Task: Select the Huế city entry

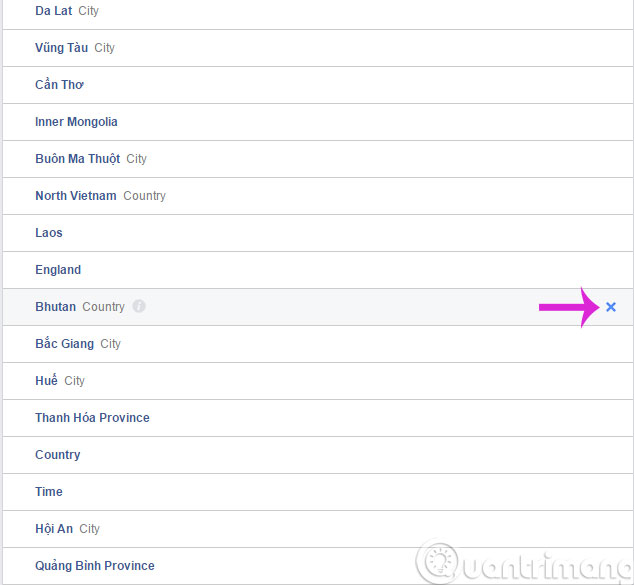Action: [46, 380]
